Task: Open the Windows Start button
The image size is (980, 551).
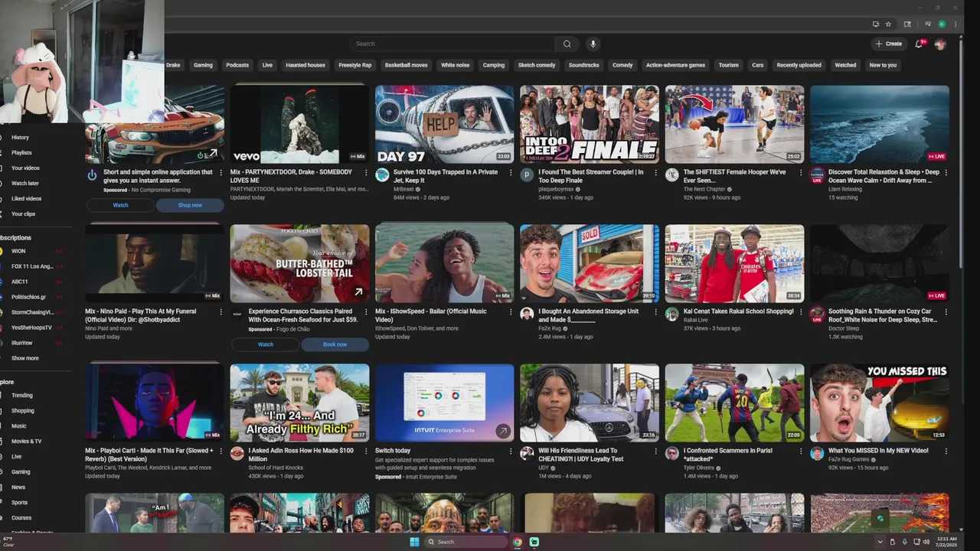Action: (414, 542)
